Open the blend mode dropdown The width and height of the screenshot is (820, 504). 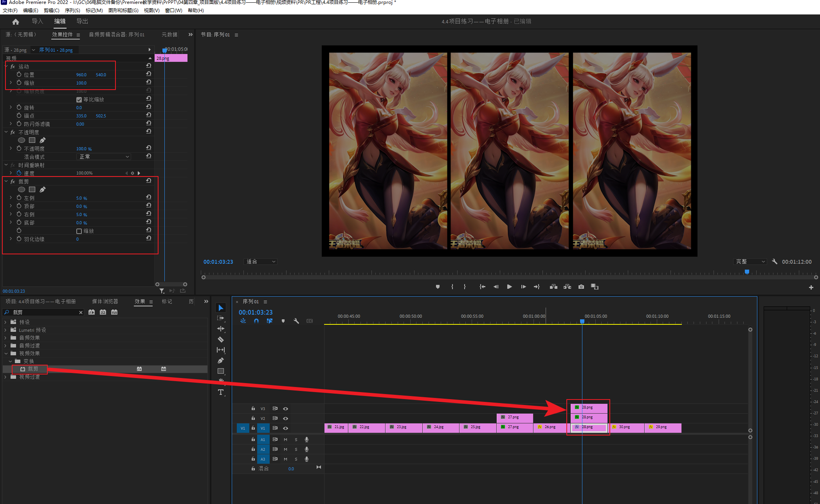point(104,157)
